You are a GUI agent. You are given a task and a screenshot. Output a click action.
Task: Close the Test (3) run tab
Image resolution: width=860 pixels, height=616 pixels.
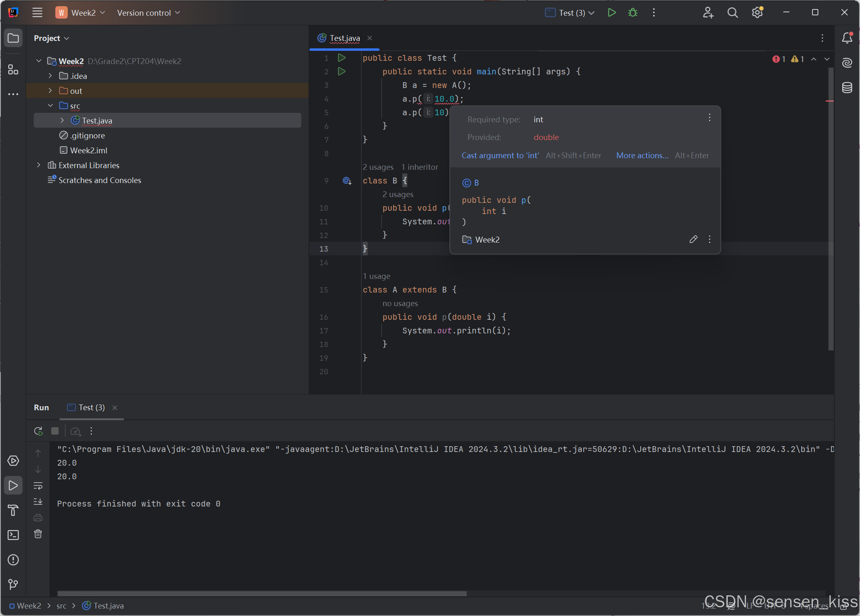[x=115, y=408]
